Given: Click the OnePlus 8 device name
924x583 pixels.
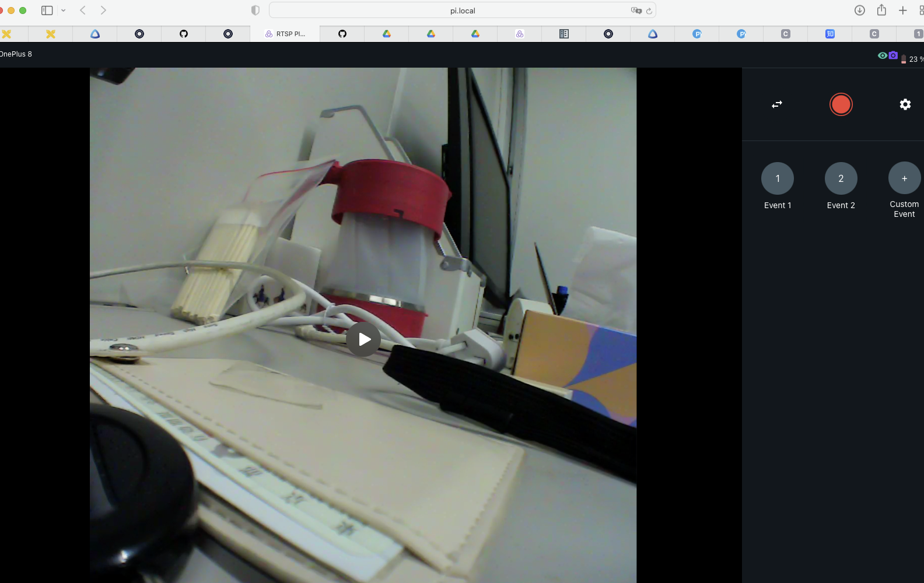Looking at the screenshot, I should pos(16,54).
